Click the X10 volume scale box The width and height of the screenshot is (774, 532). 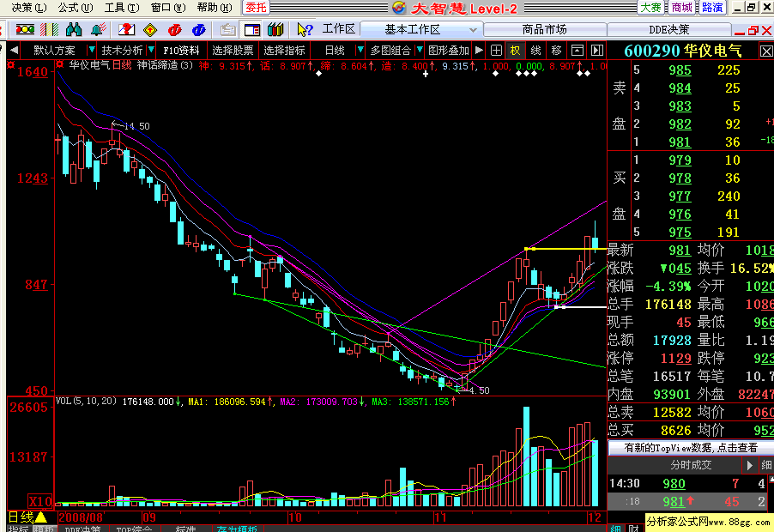point(40,502)
